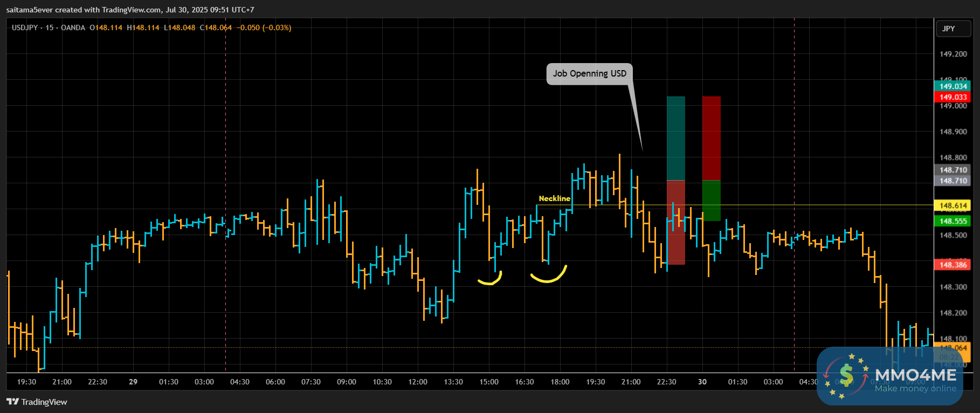Select the teal profit zone of the long position
Viewport: 980px width, 413px height.
(676, 139)
